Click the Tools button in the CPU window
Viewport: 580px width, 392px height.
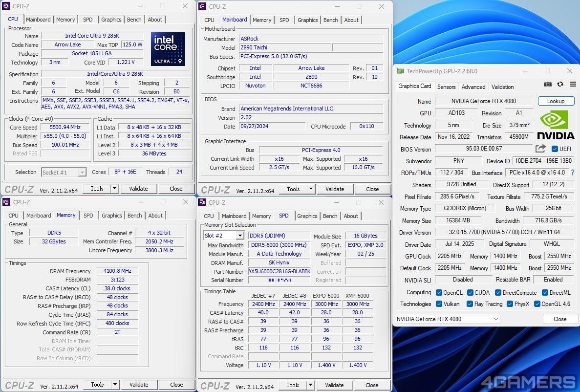click(97, 189)
